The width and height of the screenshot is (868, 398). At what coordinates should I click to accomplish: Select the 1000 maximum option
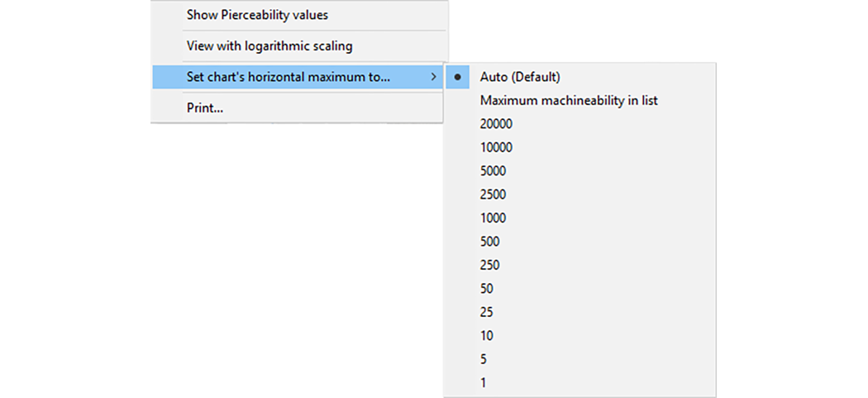[x=580, y=218]
